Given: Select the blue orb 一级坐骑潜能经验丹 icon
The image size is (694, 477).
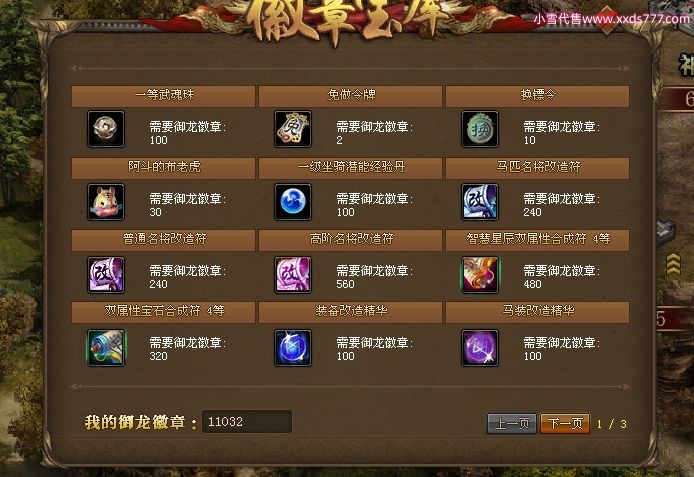Looking at the screenshot, I should pyautogui.click(x=293, y=202).
